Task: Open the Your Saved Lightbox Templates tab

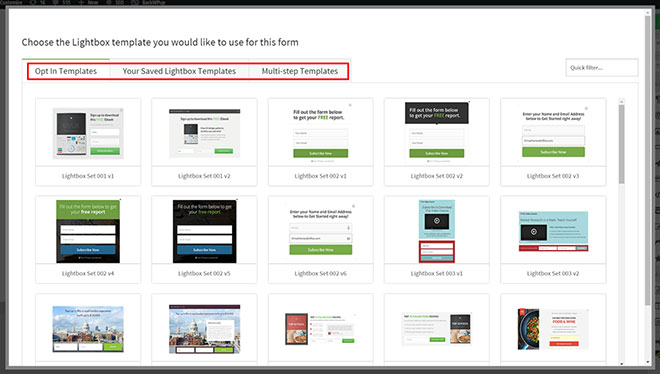Action: coord(179,71)
